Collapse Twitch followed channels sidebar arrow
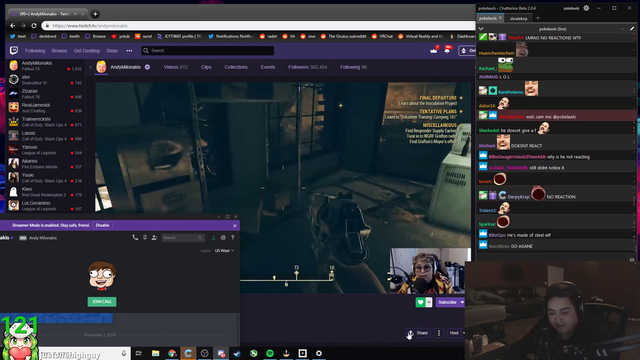Image resolution: width=640 pixels, height=360 pixels. (x=90, y=67)
